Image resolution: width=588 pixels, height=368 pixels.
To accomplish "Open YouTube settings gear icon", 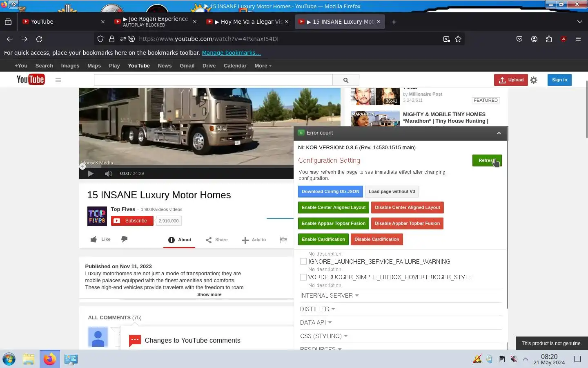I will coord(534,80).
